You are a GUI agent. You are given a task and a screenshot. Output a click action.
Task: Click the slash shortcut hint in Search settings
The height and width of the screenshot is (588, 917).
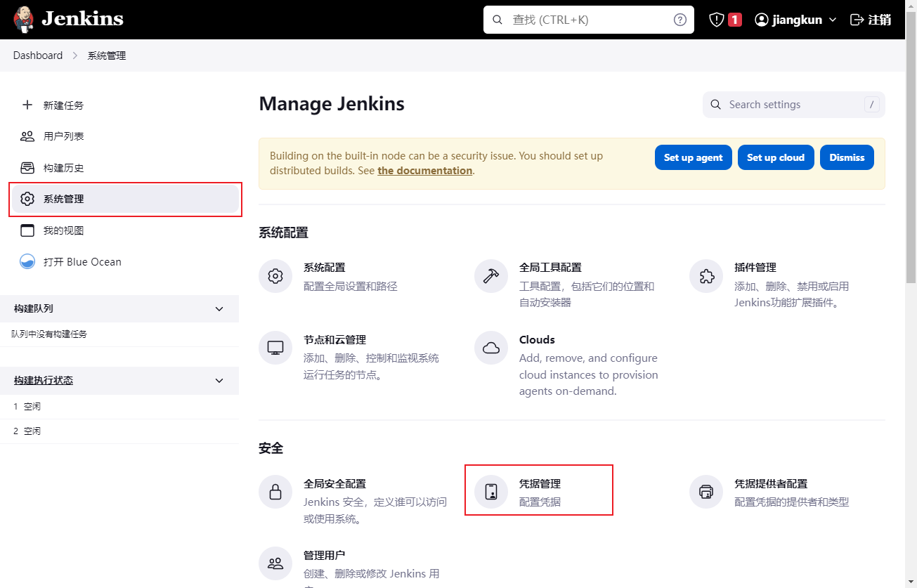click(872, 105)
